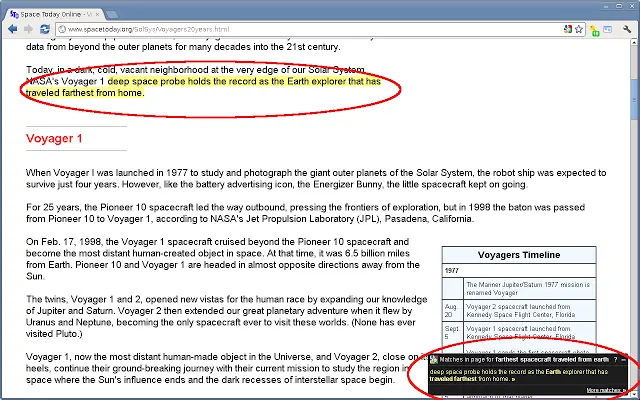Image resolution: width=640 pixels, height=400 pixels.
Task: Click the paragraph starting 'On Feb. 17, 1998'
Action: (223, 259)
